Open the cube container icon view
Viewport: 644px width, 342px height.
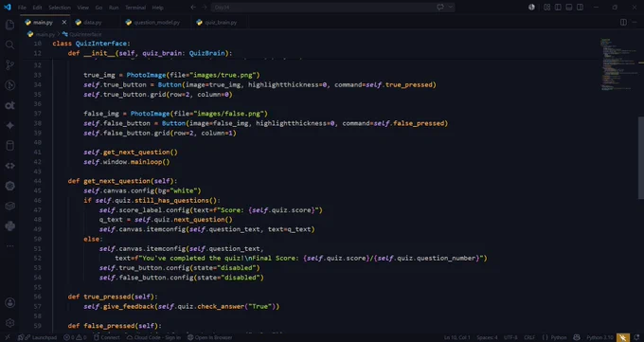click(x=9, y=206)
